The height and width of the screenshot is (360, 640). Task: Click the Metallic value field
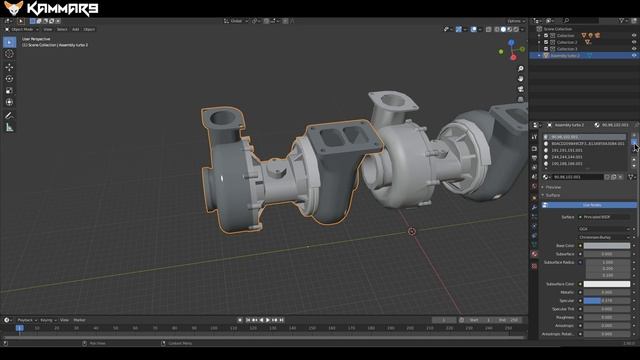[x=607, y=292]
